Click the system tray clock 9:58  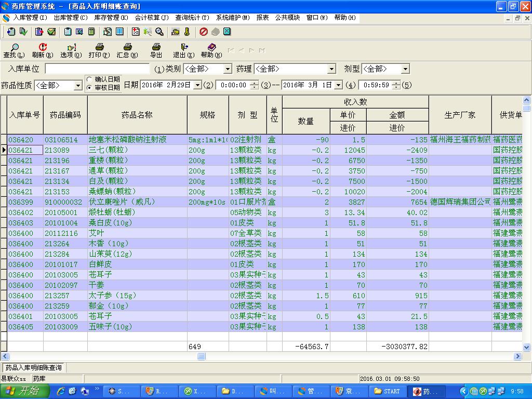(x=517, y=391)
